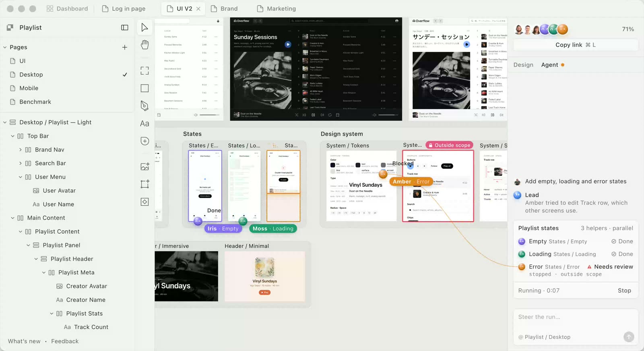Select the Rectangle shape tool
644x351 pixels.
coord(145,88)
